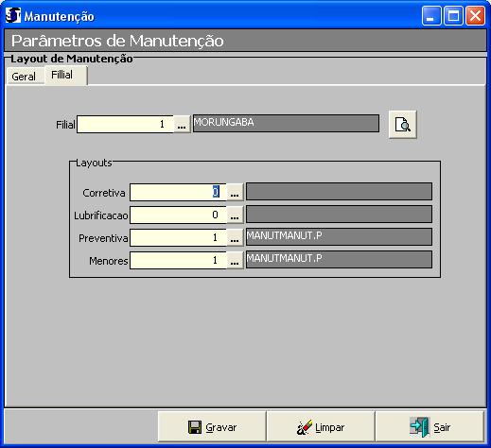Focus the Corretiva code input field
The width and height of the screenshot is (491, 448).
(178, 192)
